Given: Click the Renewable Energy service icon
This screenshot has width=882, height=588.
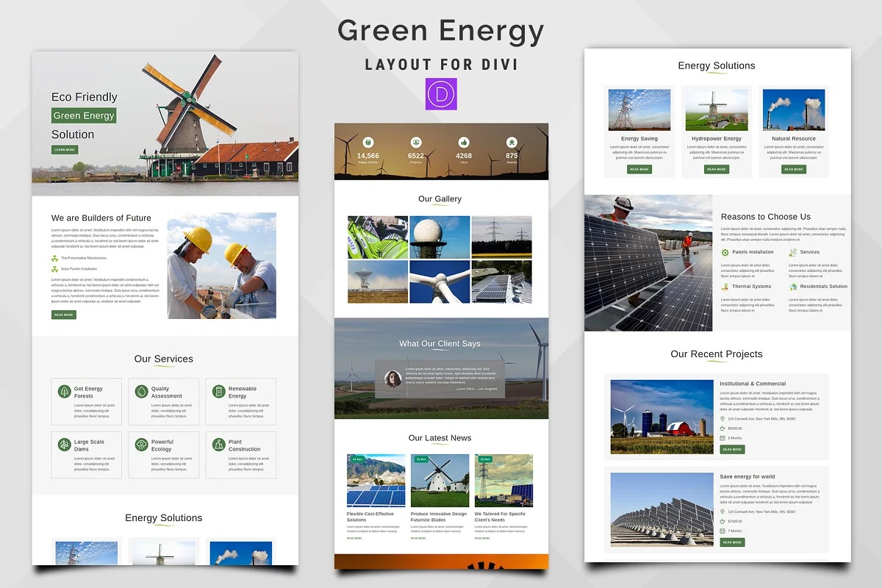Looking at the screenshot, I should click(x=218, y=392).
